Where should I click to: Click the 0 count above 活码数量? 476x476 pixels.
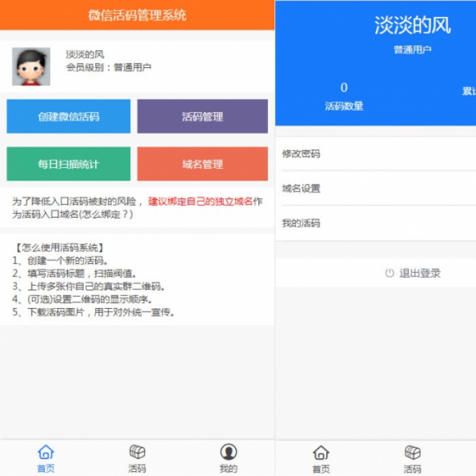click(344, 87)
